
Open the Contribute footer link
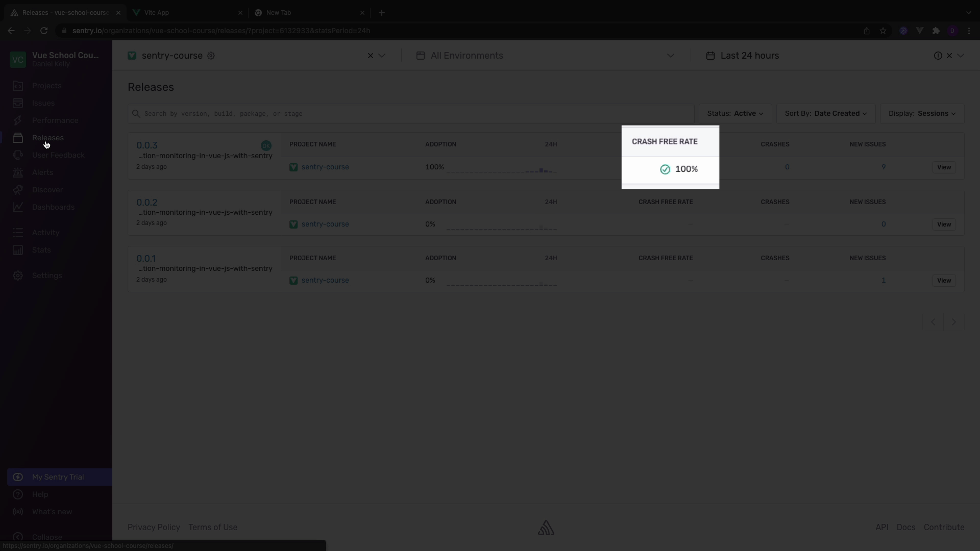point(944,528)
